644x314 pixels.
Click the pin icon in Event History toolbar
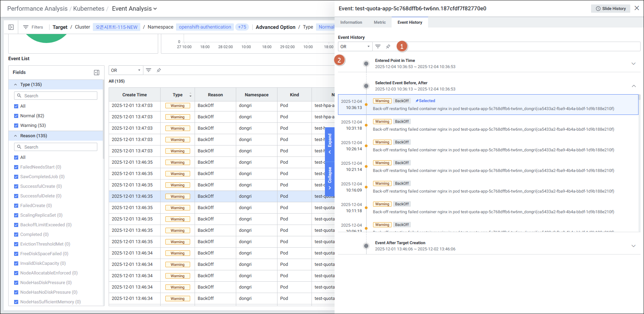tap(388, 46)
